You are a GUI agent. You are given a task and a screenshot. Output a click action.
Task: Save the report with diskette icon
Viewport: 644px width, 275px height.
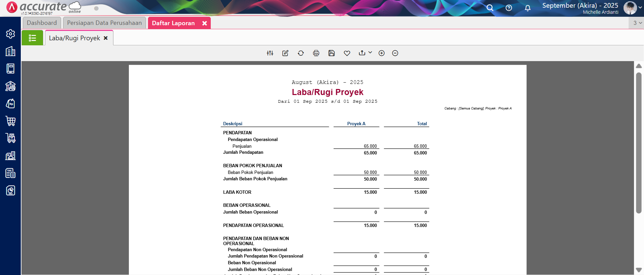(x=332, y=53)
